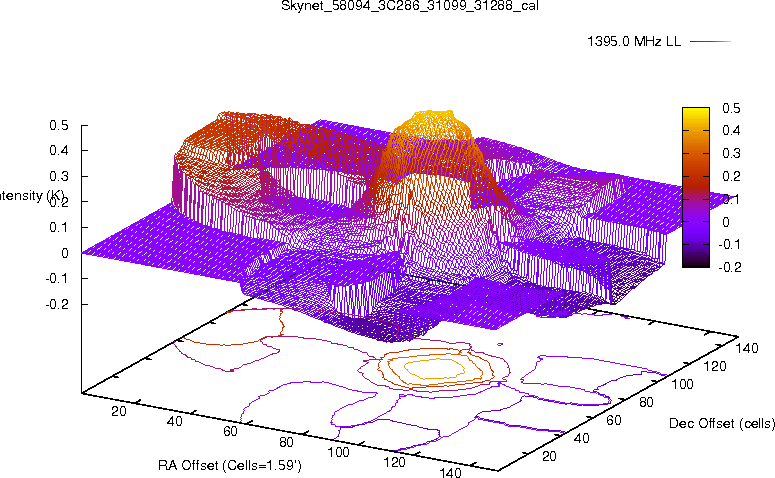Click the 0.3 tick on the intensity axis

(59, 176)
